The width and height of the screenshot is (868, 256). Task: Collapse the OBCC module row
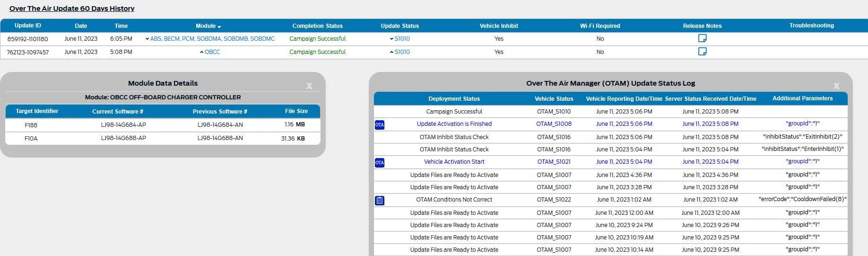(x=202, y=52)
